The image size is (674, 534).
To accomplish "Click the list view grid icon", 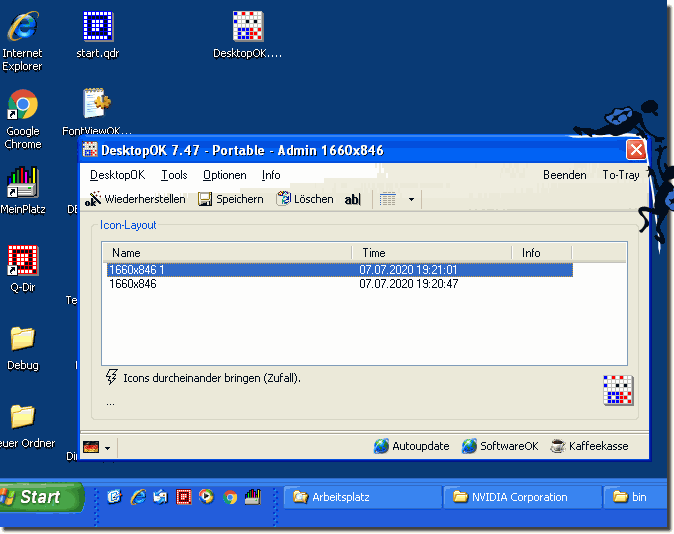I will [387, 199].
